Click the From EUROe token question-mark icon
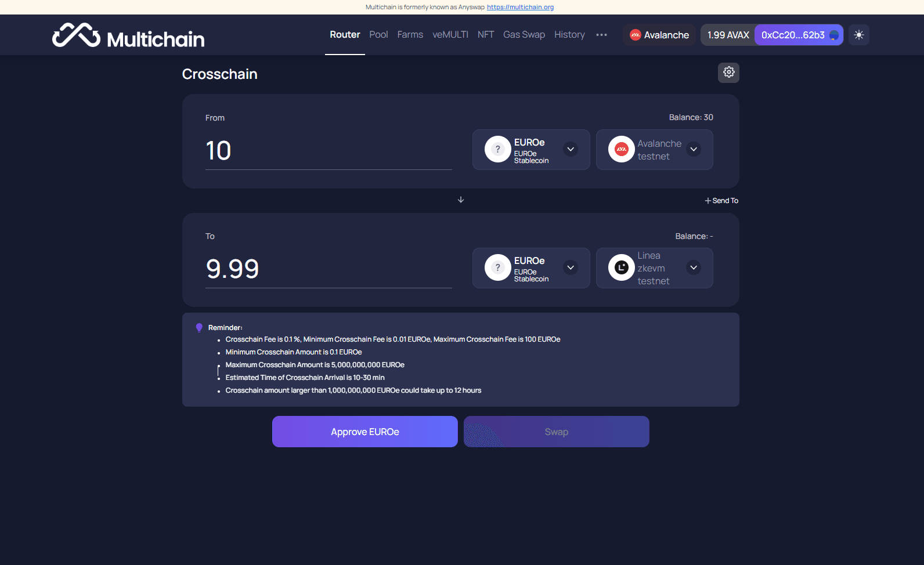The height and width of the screenshot is (565, 924). tap(497, 150)
